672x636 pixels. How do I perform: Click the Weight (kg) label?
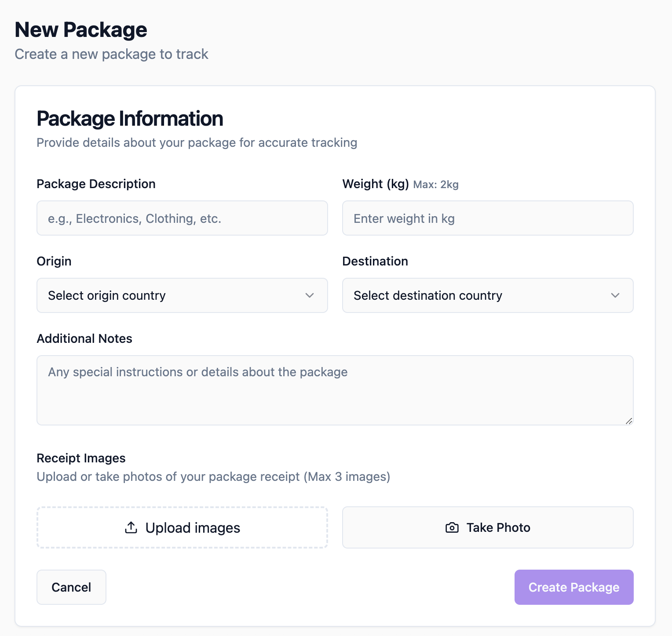(376, 184)
